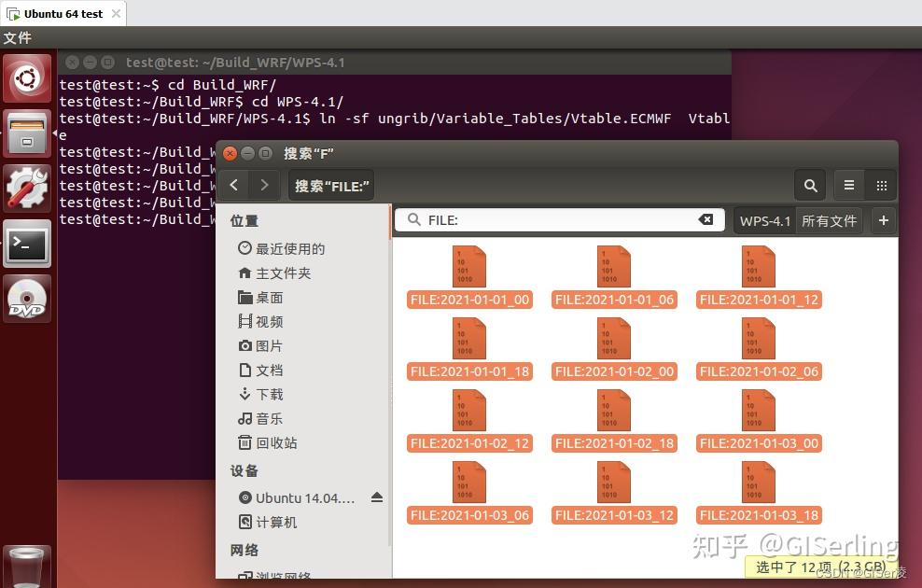The width and height of the screenshot is (922, 588).
Task: Click the search magnifier icon in the toolbar
Action: (x=810, y=185)
